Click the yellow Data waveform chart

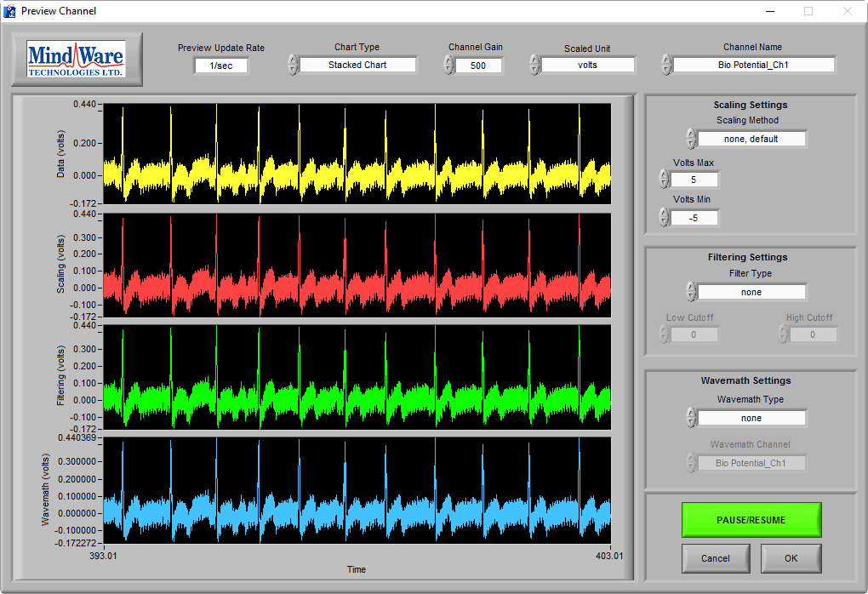point(357,154)
